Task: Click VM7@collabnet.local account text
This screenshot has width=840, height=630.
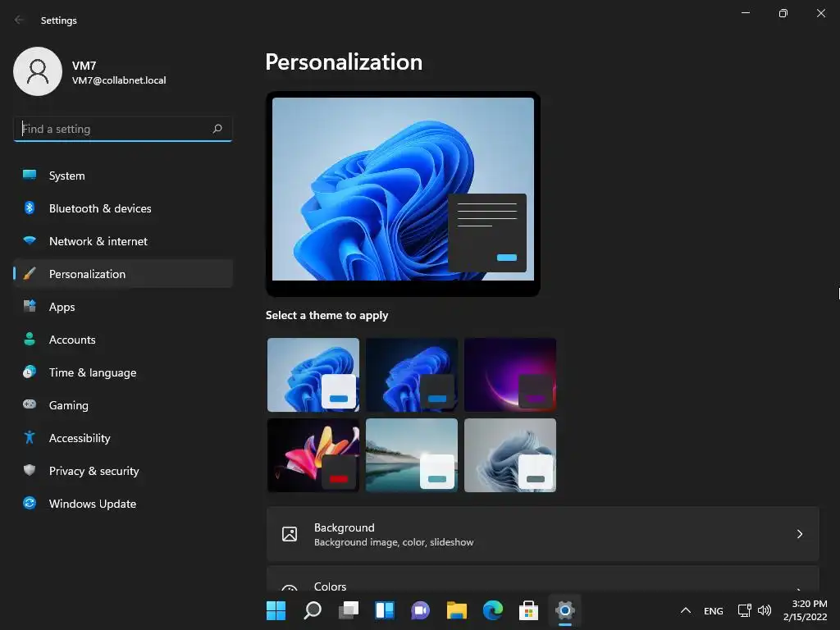Action: coord(119,80)
